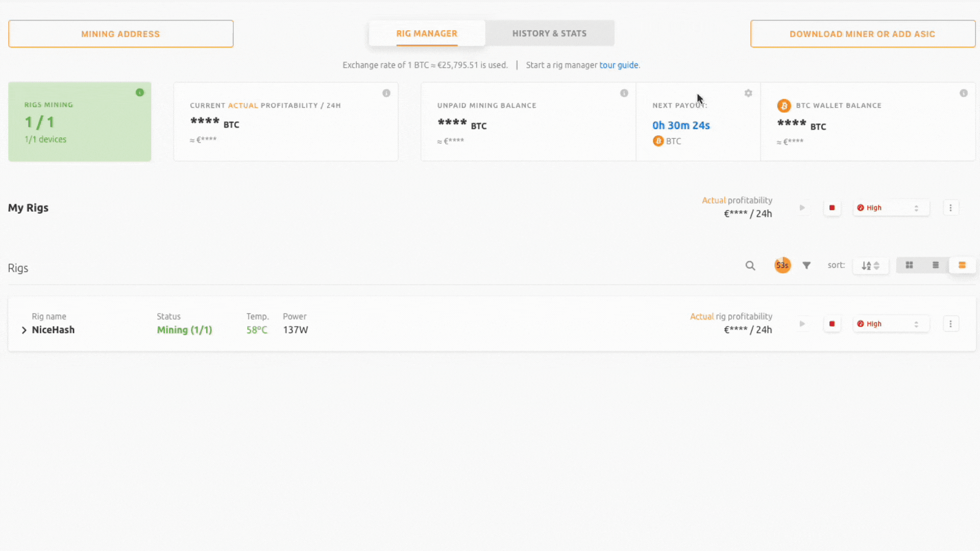The width and height of the screenshot is (980, 551).
Task: Click Download Miner or Add ASIC button
Action: pyautogui.click(x=862, y=34)
